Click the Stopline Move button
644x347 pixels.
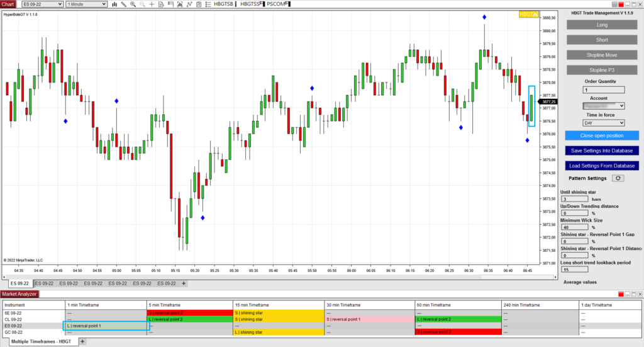click(x=602, y=55)
